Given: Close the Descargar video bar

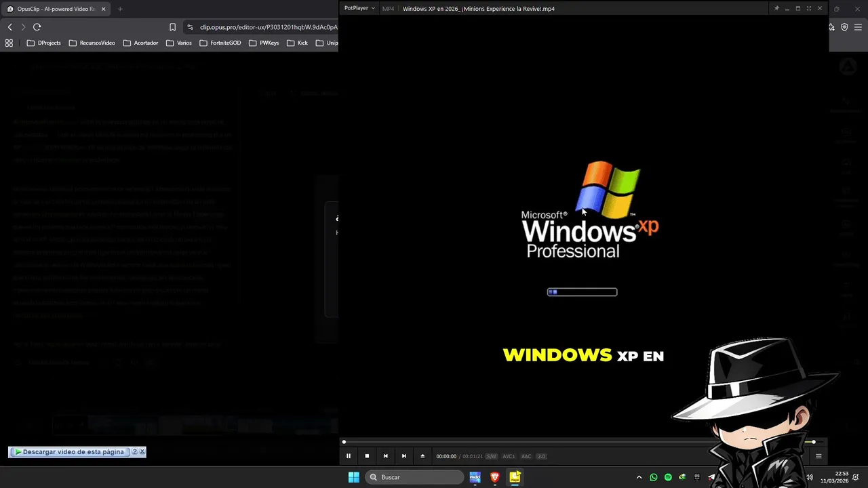Looking at the screenshot, I should pyautogui.click(x=142, y=451).
